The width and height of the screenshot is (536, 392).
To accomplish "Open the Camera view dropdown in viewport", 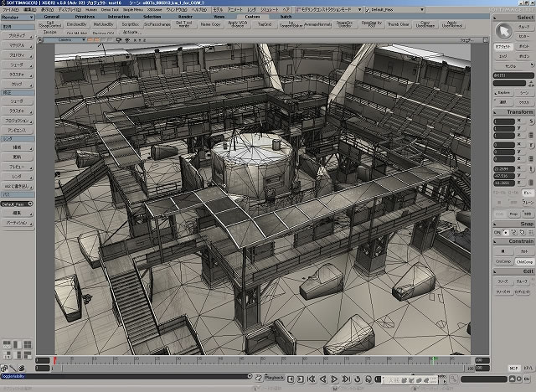I will [69, 39].
